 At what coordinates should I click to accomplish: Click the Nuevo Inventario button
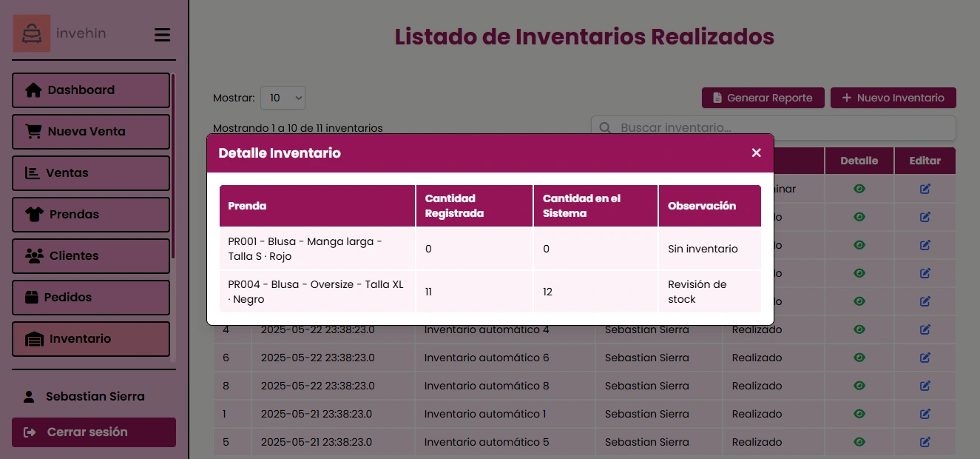point(893,97)
